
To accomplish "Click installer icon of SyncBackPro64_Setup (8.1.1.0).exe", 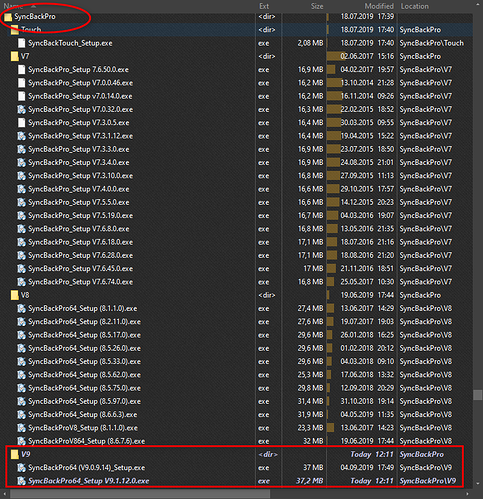I will point(22,308).
